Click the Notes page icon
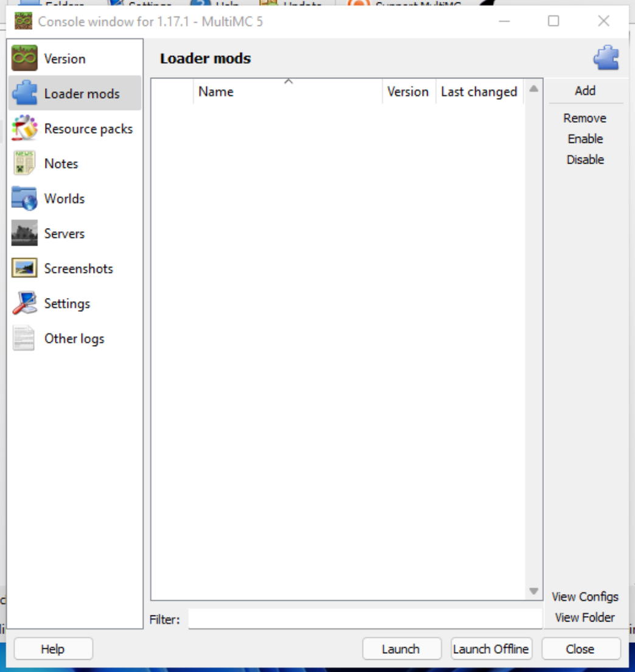The height and width of the screenshot is (672, 635). (x=24, y=164)
